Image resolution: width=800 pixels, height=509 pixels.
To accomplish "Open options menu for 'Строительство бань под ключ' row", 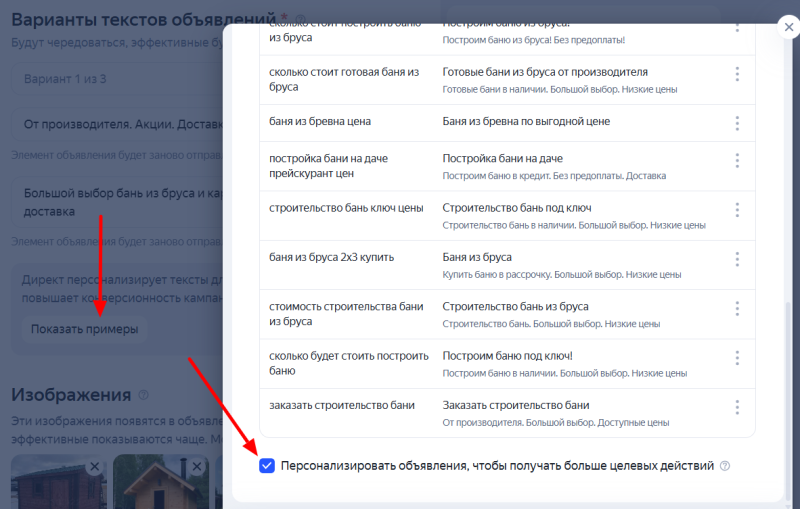I will click(737, 210).
